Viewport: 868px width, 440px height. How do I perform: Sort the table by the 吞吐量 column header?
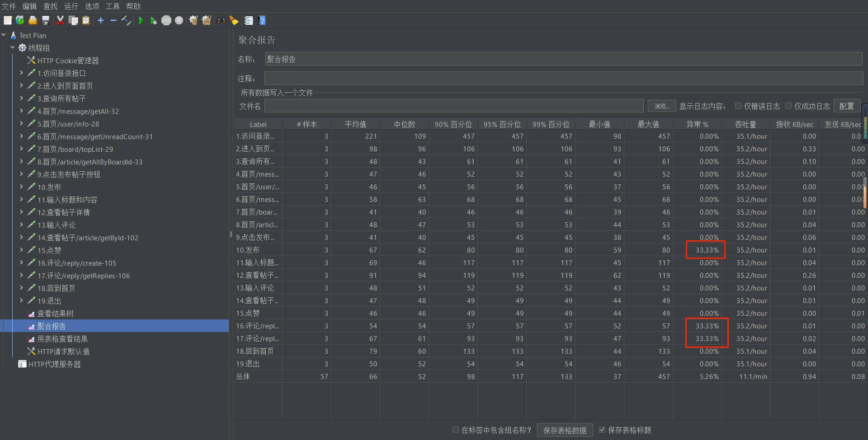click(746, 124)
